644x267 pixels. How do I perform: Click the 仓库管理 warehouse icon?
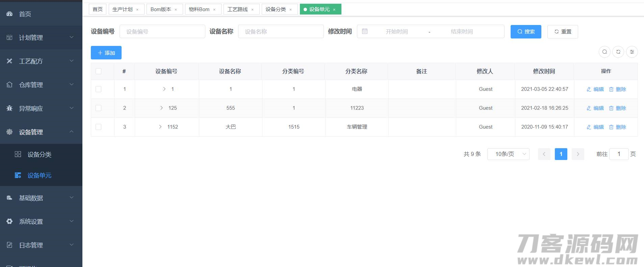[x=9, y=85]
